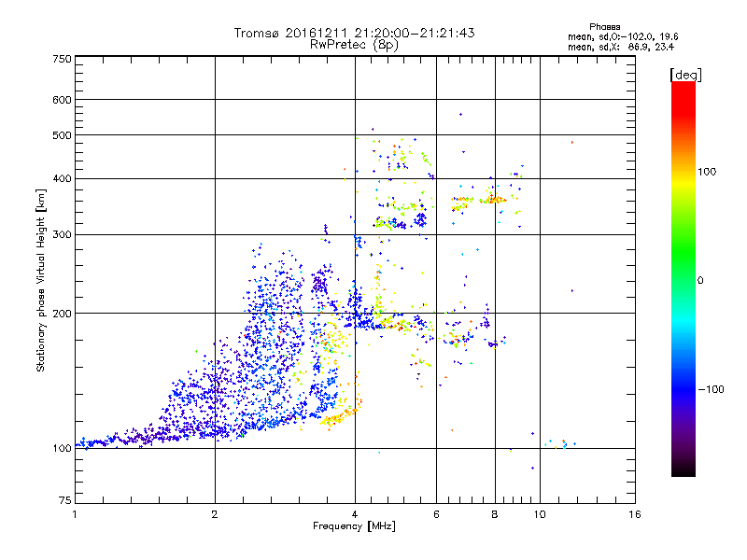This screenshot has height=560, width=747.
Task: Click the x-axis tick '1'
Action: tap(75, 514)
